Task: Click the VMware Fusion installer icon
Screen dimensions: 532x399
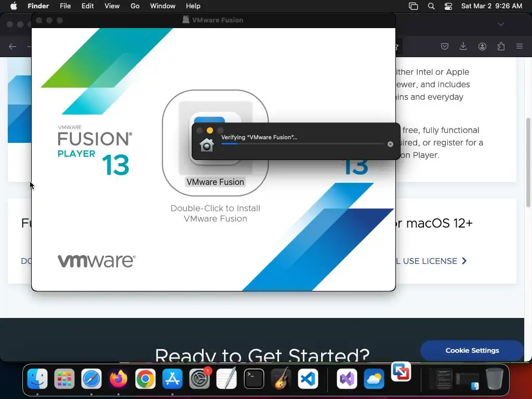Action: coord(215,138)
